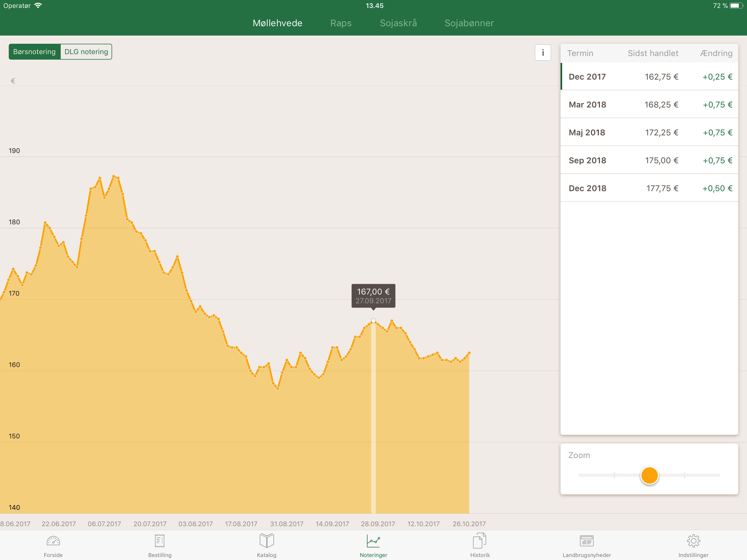Open the Katalog book icon
747x560 pixels.
(266, 541)
